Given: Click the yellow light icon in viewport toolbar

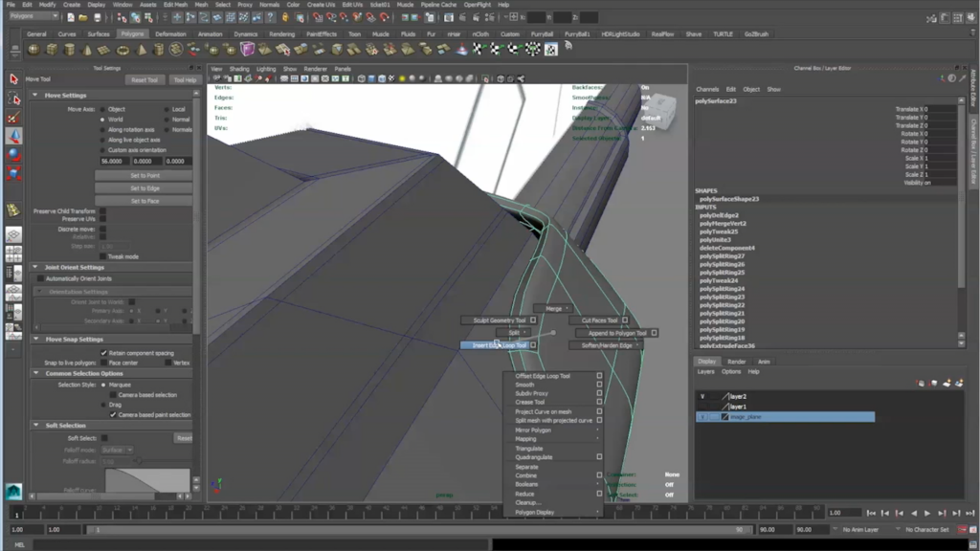Looking at the screenshot, I should click(x=402, y=78).
